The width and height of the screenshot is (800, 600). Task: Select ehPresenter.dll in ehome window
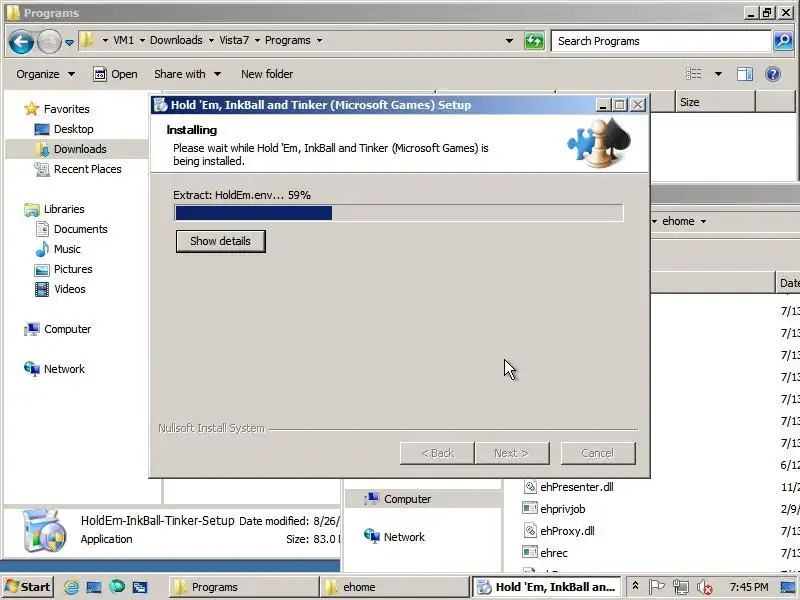click(568, 487)
